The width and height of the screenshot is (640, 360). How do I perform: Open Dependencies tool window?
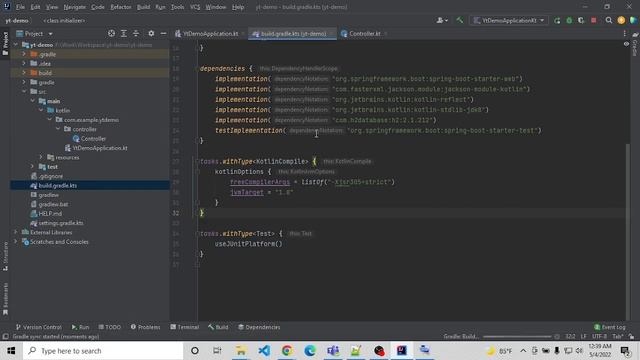pos(259,327)
